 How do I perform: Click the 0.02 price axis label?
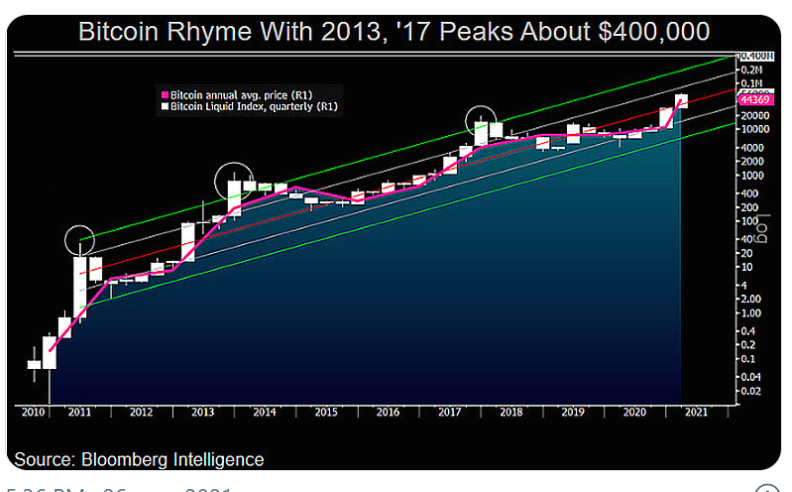[x=751, y=391]
